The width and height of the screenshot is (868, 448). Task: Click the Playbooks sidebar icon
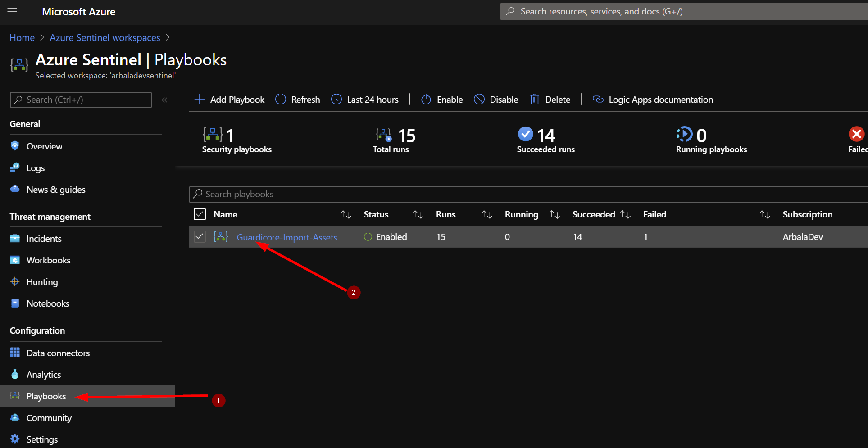pos(15,396)
